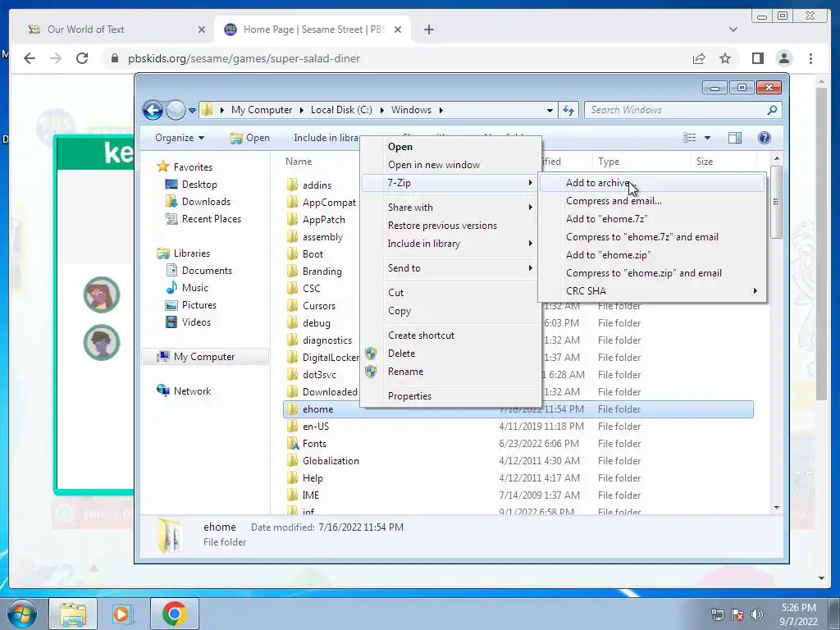Click the Back arrow in Explorer window
Screen dimensions: 840x630
pos(153,111)
